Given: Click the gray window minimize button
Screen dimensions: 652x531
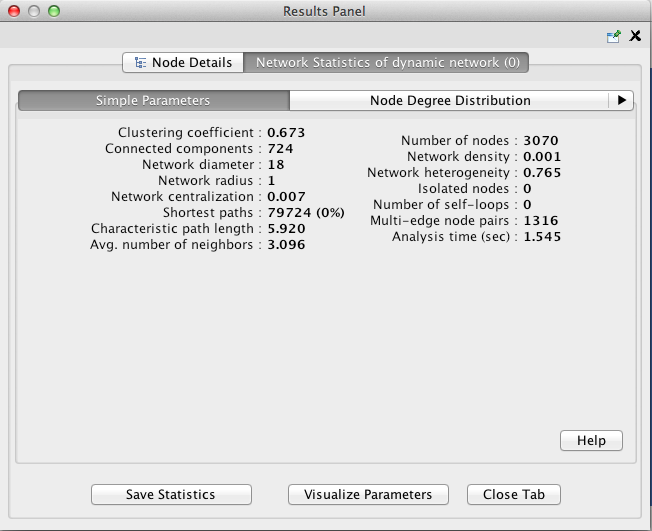Looking at the screenshot, I should tap(34, 11).
